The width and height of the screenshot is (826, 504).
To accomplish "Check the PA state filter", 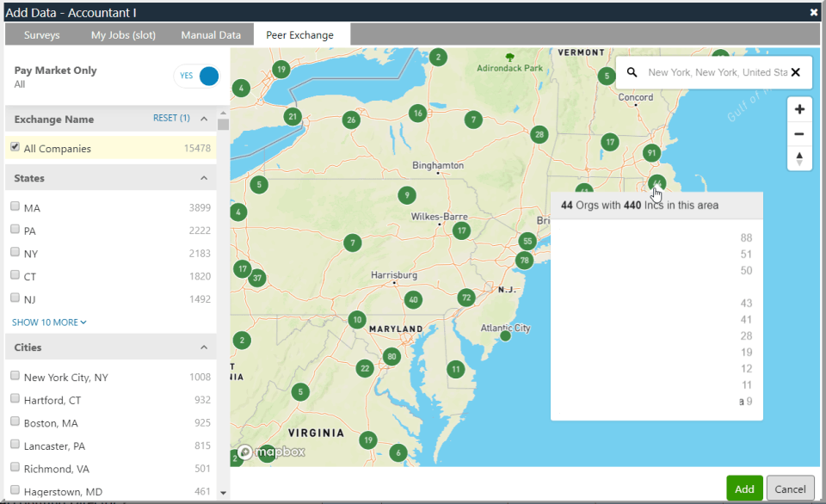I will (15, 229).
